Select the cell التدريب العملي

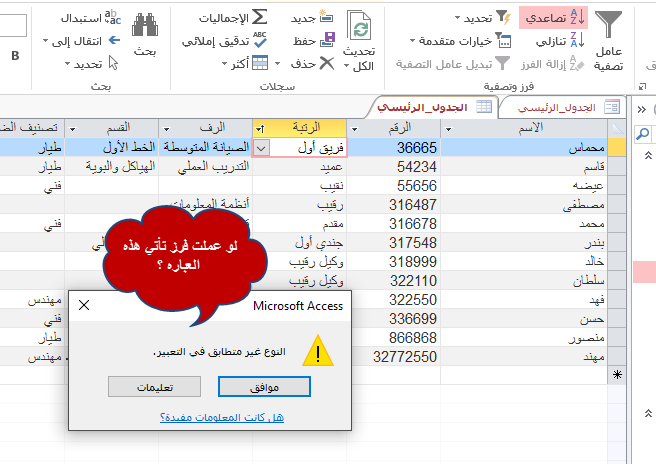tap(205, 167)
